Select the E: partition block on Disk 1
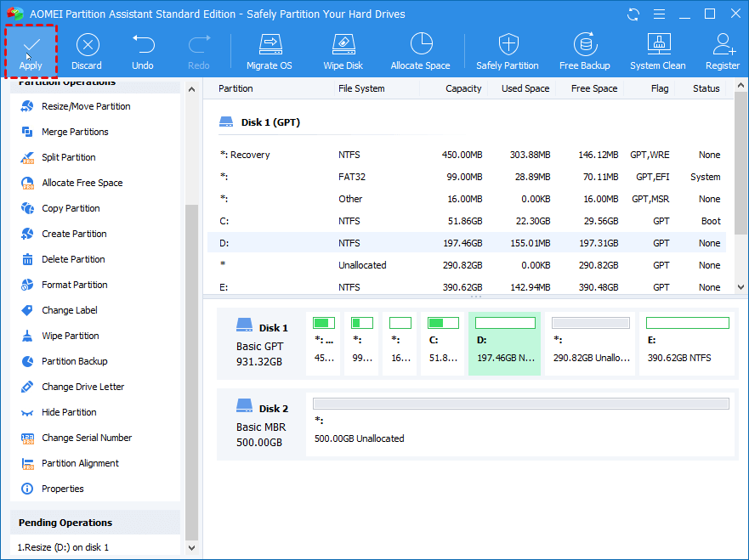 (x=687, y=342)
